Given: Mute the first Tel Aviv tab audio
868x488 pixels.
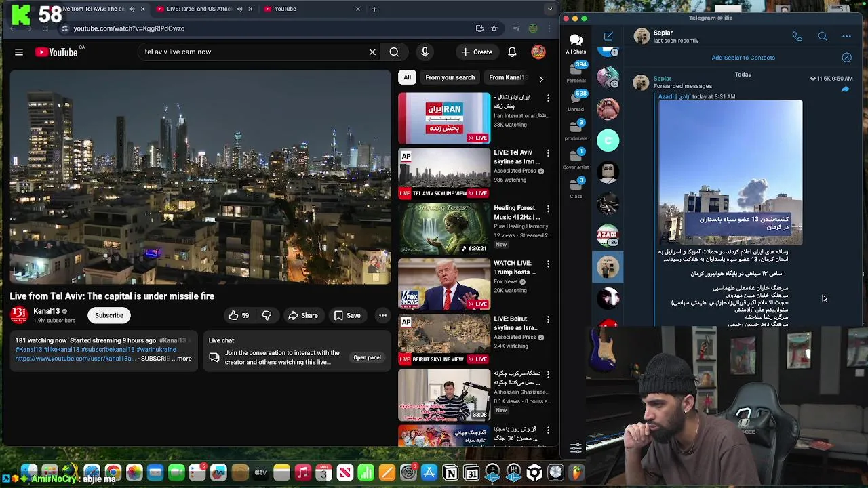Looking at the screenshot, I should click(132, 9).
